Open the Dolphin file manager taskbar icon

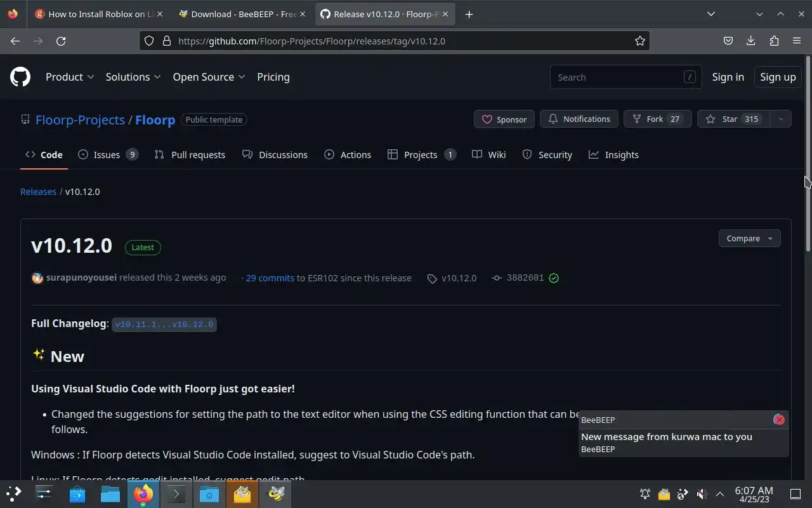110,493
